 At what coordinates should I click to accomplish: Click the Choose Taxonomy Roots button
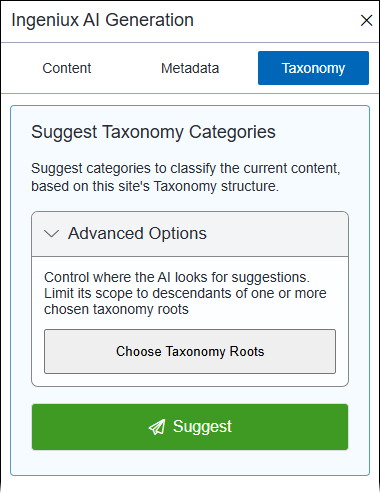[x=190, y=352]
